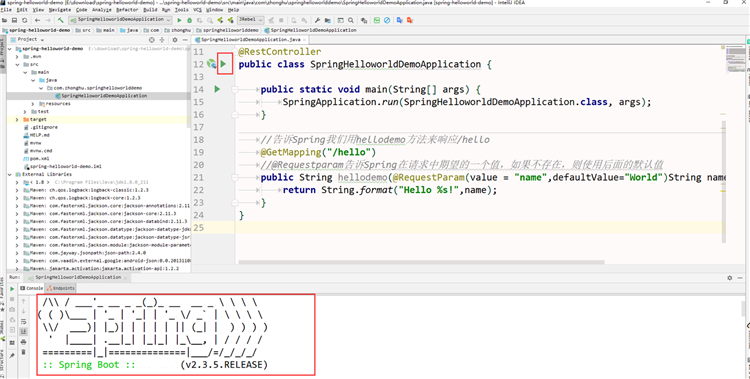Open Search Everywhere magnifier icon in toolbar
Image resolution: width=750 pixels, height=379 pixels.
[351, 20]
